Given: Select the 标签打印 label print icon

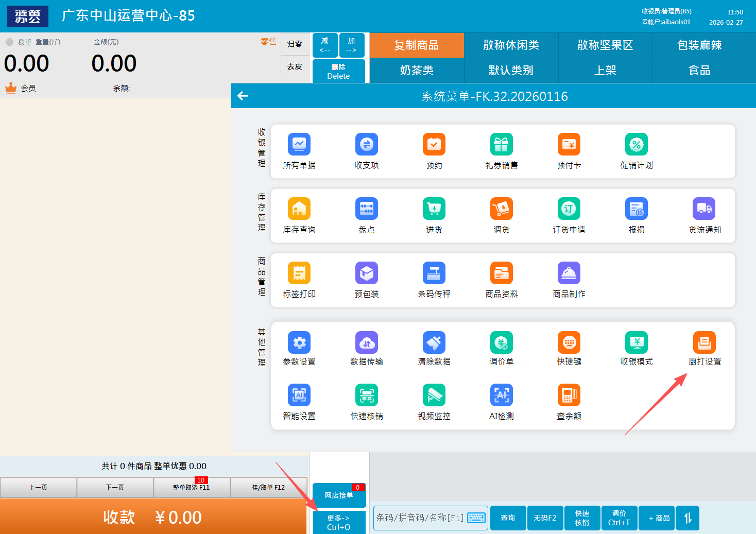Looking at the screenshot, I should point(299,273).
